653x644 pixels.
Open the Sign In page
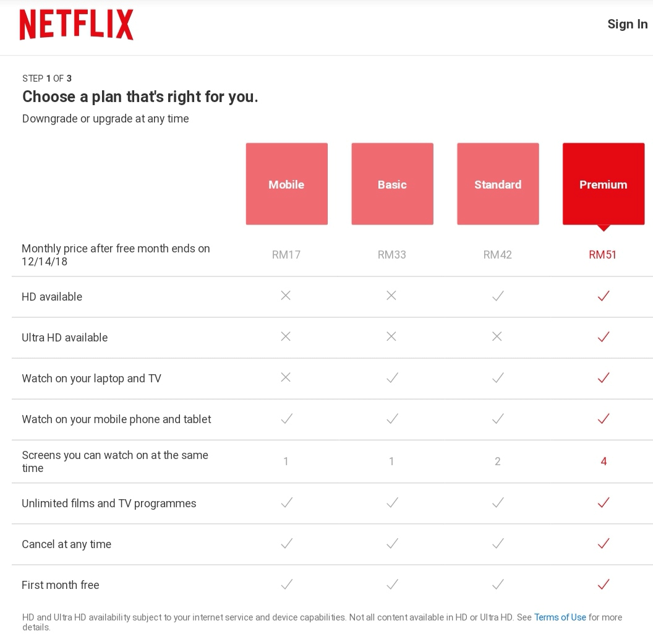pyautogui.click(x=627, y=24)
